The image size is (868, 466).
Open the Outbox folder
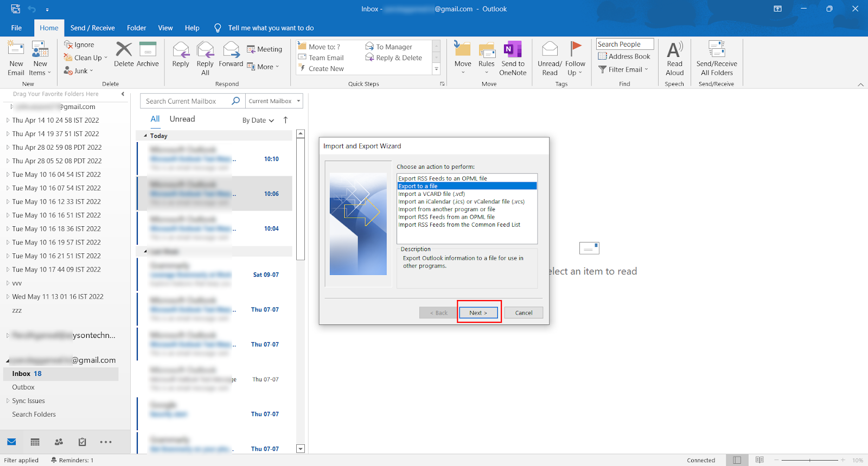[23, 387]
